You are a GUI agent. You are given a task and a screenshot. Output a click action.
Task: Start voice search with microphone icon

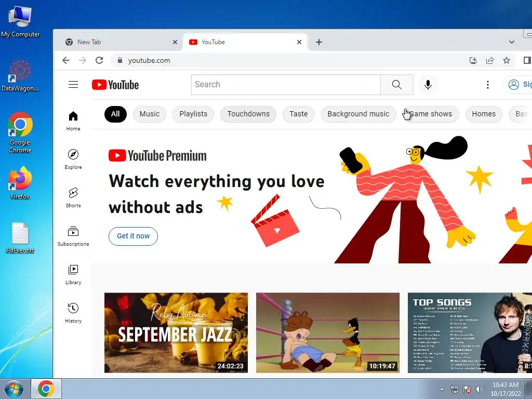pos(428,85)
